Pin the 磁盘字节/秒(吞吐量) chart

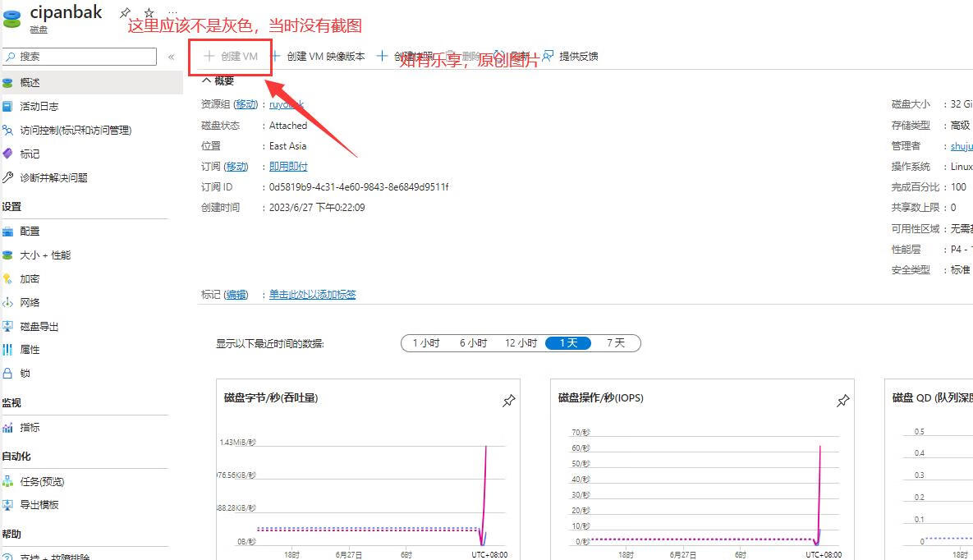pyautogui.click(x=509, y=401)
